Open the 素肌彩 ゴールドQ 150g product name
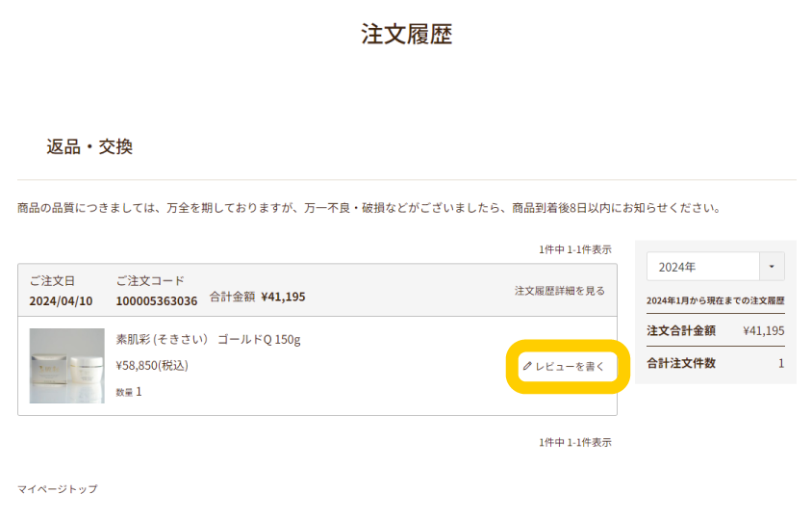 tap(208, 340)
